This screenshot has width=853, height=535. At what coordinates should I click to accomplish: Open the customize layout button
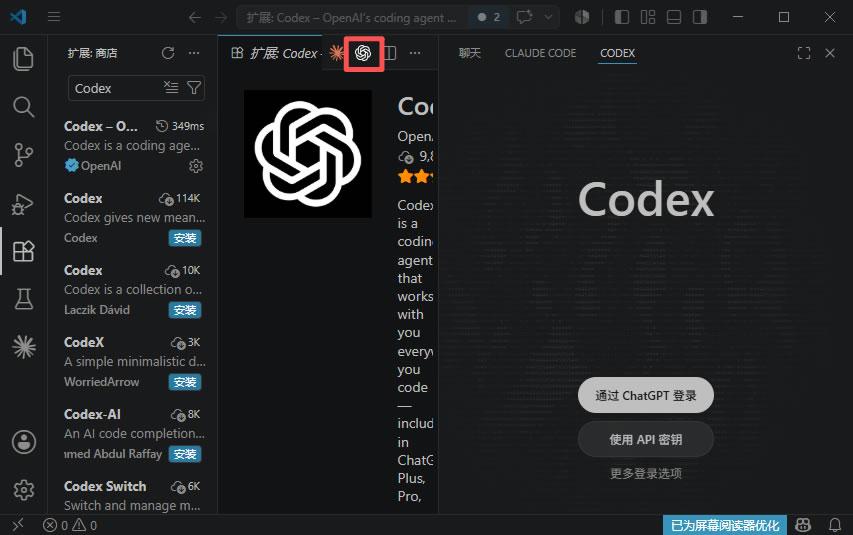tap(648, 17)
